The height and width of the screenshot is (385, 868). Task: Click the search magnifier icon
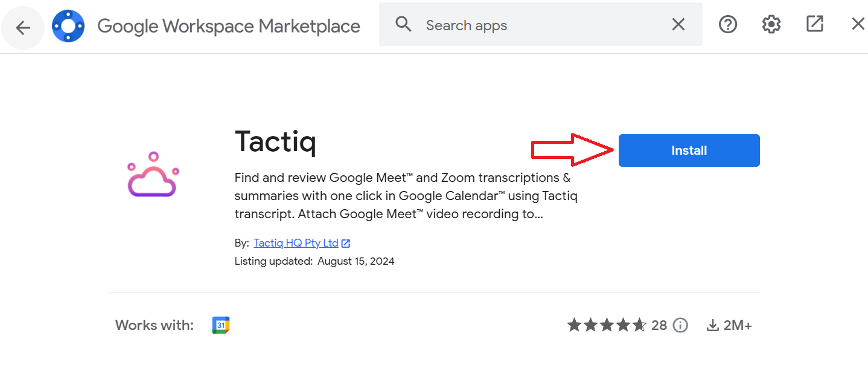pos(403,25)
